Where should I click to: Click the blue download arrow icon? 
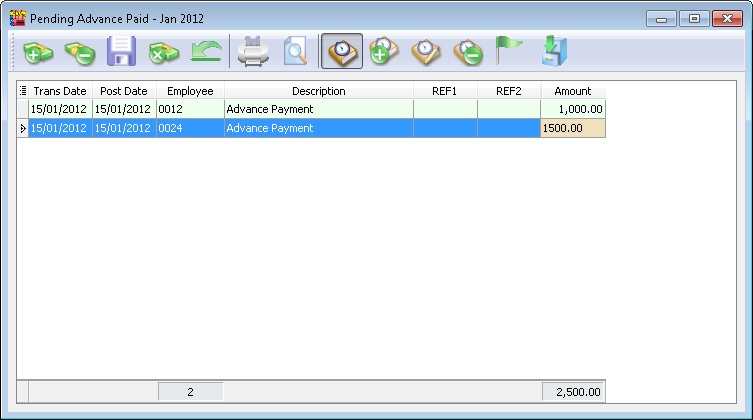point(552,51)
